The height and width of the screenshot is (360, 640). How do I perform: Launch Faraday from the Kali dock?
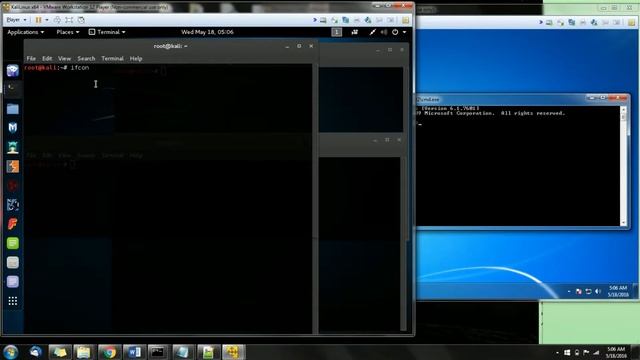pos(13,224)
